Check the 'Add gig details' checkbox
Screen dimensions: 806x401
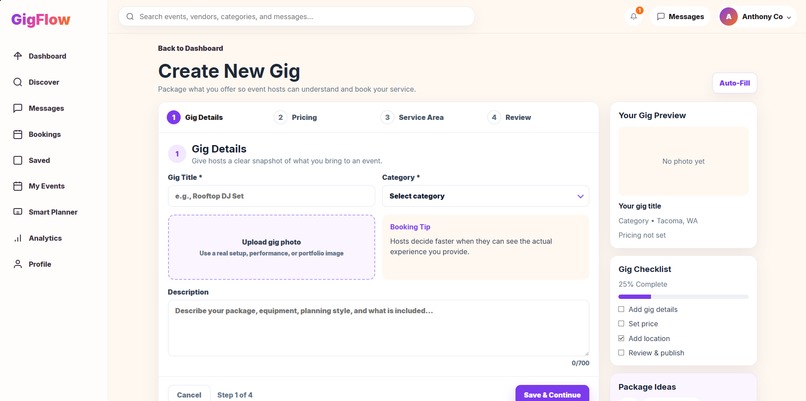pos(621,309)
